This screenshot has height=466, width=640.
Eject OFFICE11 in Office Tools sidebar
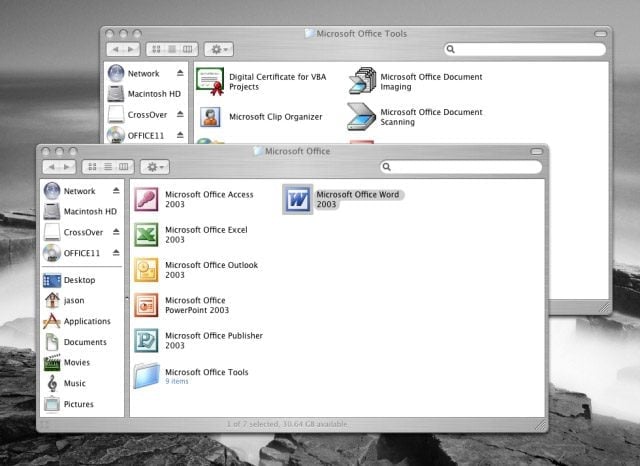click(180, 135)
